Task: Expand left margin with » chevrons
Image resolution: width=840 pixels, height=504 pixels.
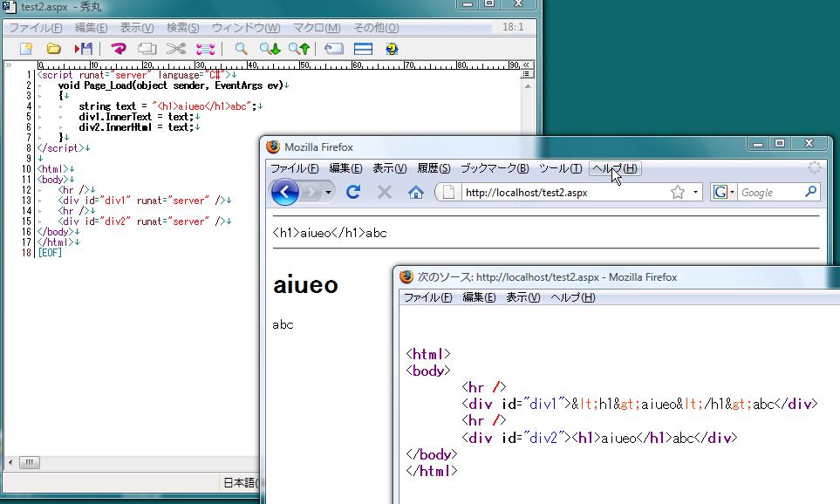Action: point(9,65)
